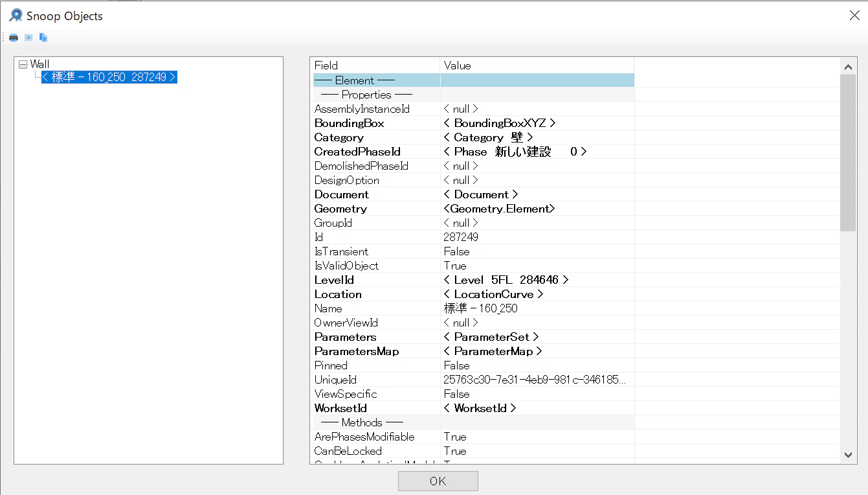Viewport: 868px width, 495px height.
Task: Select the Id row's 287249 value
Action: click(x=461, y=237)
